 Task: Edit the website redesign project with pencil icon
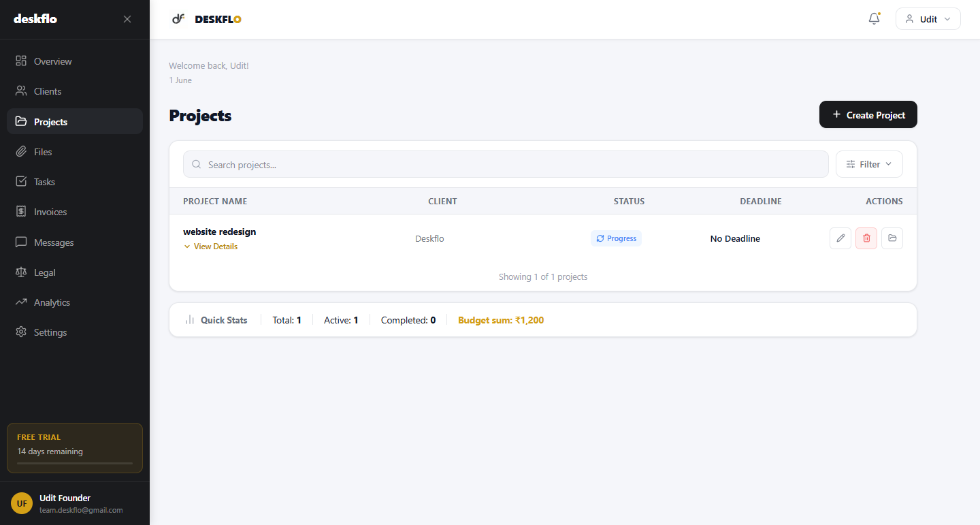click(x=840, y=238)
